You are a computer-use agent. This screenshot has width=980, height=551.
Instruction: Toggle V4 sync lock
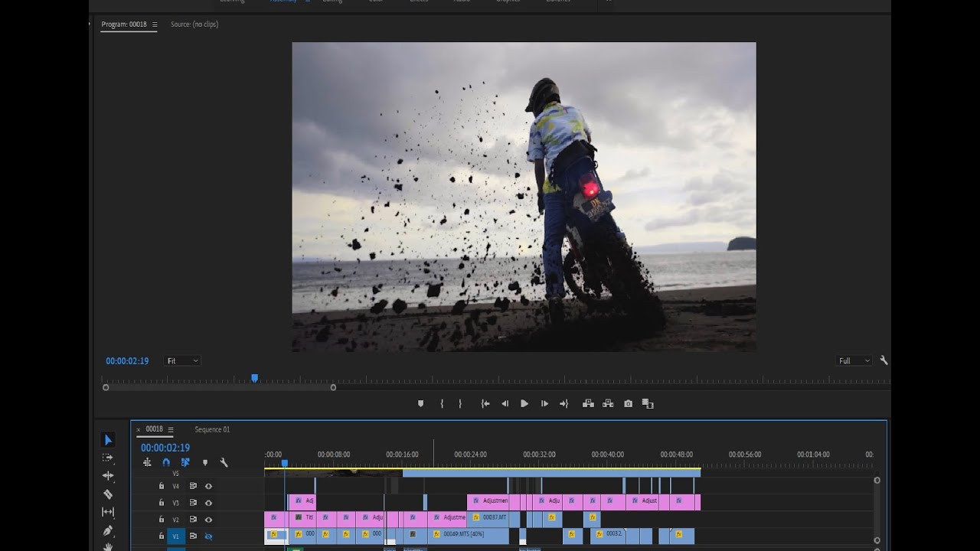193,486
